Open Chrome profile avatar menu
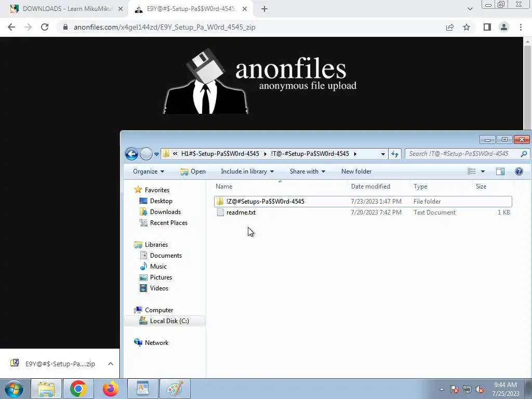Image resolution: width=532 pixels, height=399 pixels. click(x=504, y=27)
